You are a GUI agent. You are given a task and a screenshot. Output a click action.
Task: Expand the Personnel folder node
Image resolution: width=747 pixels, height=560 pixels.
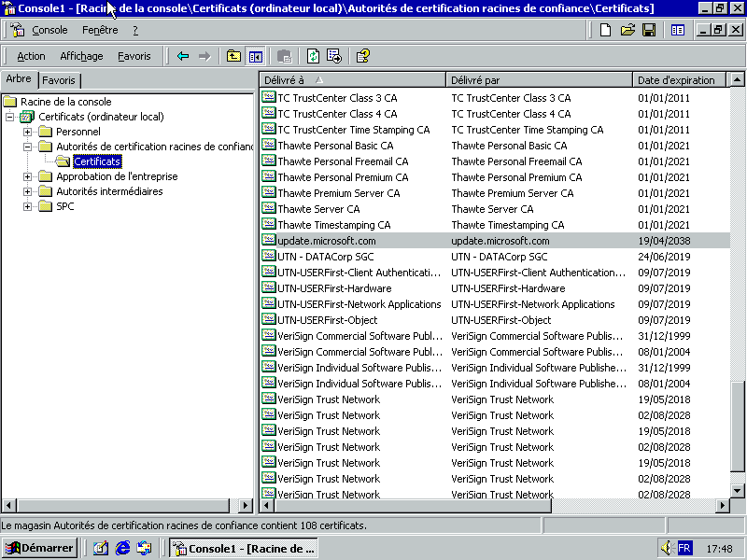point(28,132)
